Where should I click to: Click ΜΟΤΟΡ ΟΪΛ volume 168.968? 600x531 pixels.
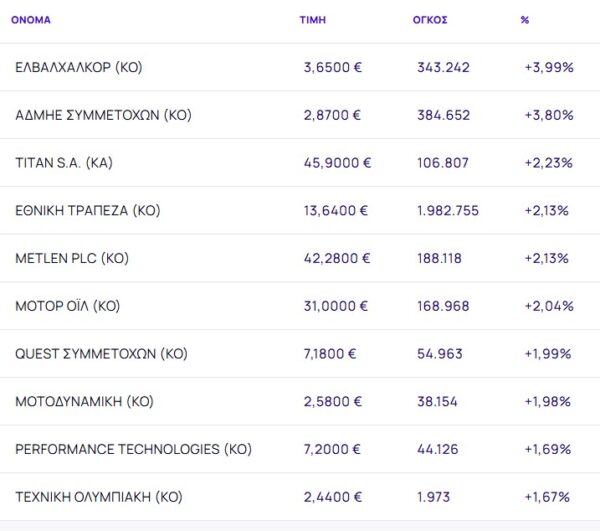(x=443, y=306)
